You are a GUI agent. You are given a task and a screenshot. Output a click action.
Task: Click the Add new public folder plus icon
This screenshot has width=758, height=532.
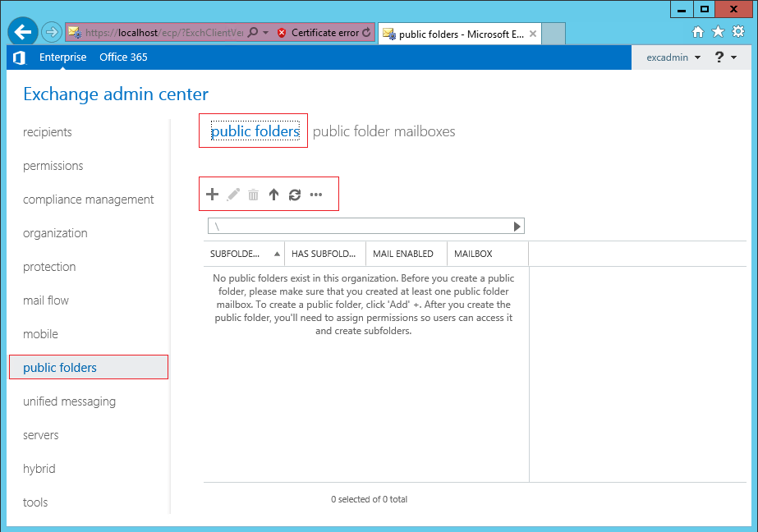click(212, 195)
